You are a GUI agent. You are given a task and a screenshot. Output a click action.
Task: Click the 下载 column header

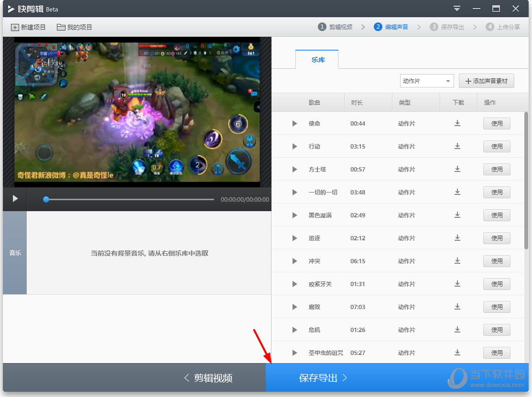[458, 102]
